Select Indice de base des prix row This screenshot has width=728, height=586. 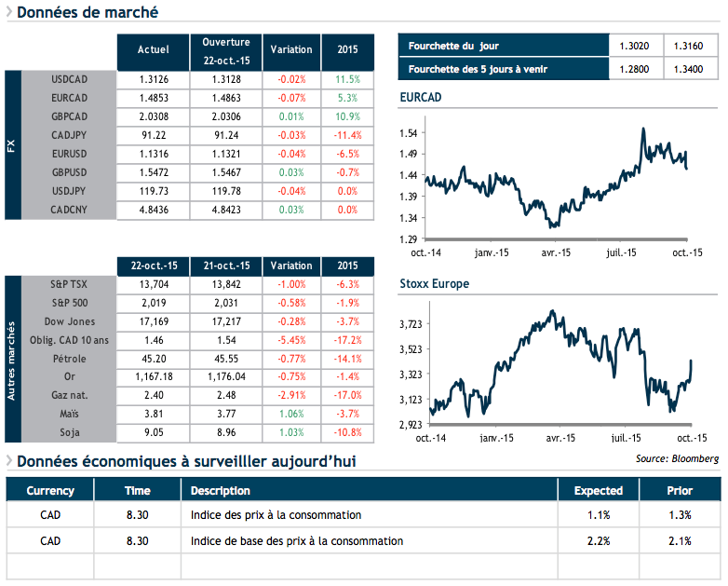296,540
